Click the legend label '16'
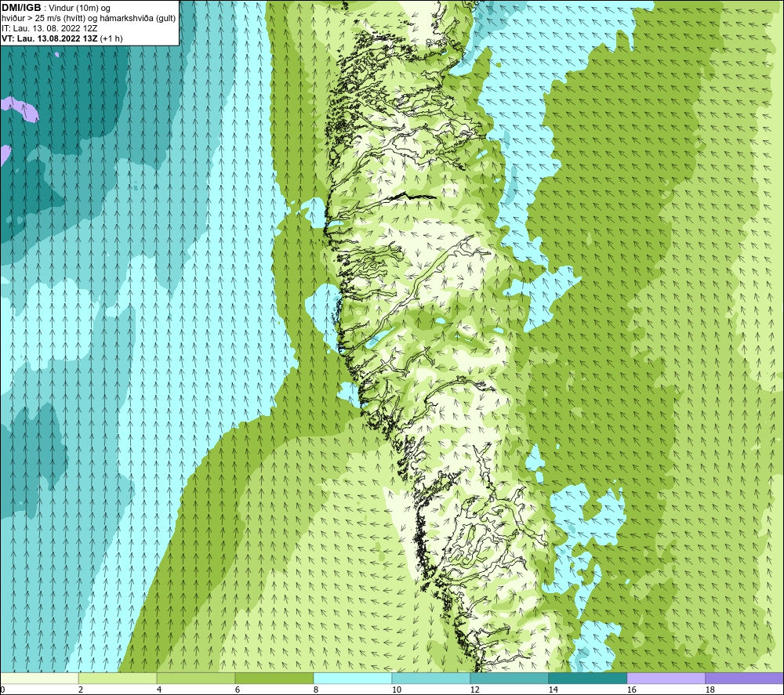The image size is (784, 695). [631, 690]
